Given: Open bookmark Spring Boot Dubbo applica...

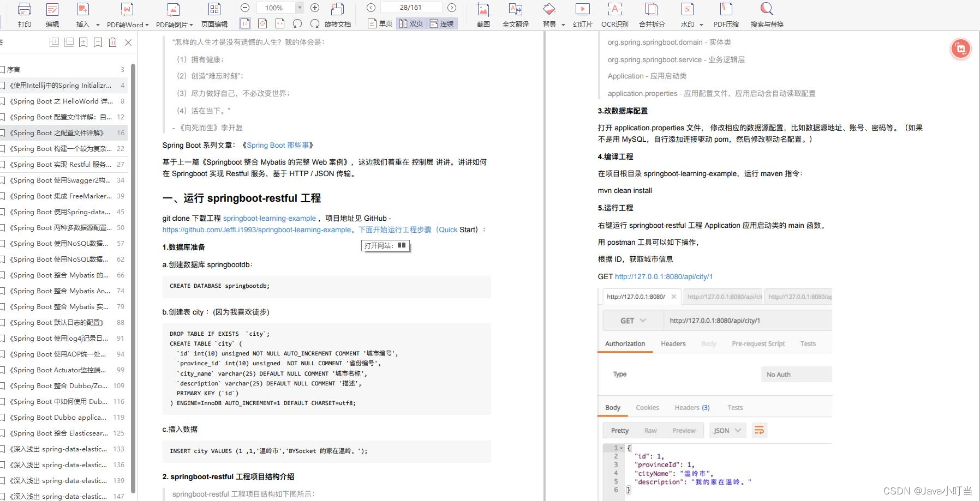Looking at the screenshot, I should point(64,418).
